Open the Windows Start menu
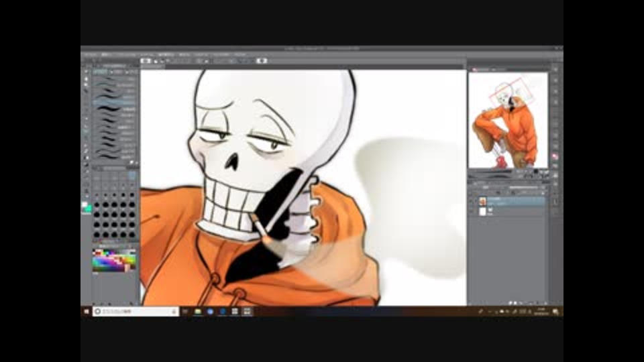Image resolution: width=644 pixels, height=362 pixels. 87,312
